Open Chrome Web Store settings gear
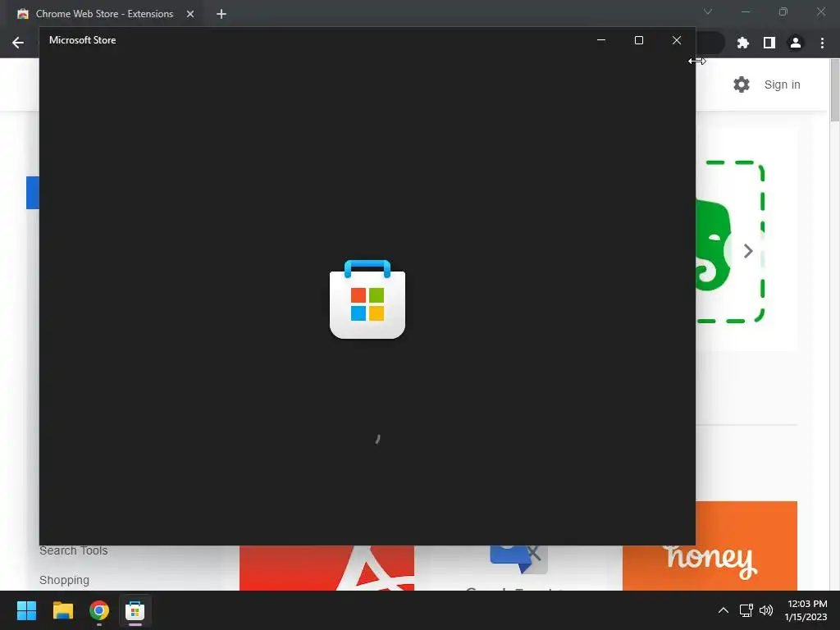This screenshot has width=840, height=630. pyautogui.click(x=741, y=84)
